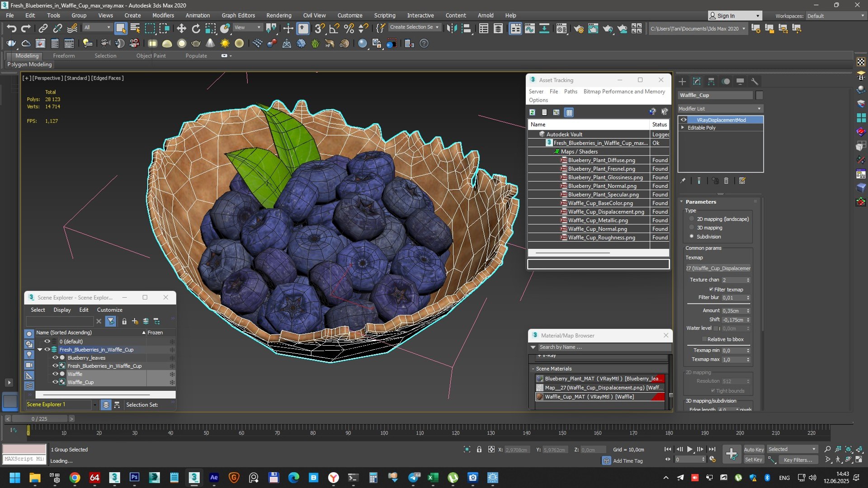Open the Mirror tool
This screenshot has height=488, width=868.
452,28
